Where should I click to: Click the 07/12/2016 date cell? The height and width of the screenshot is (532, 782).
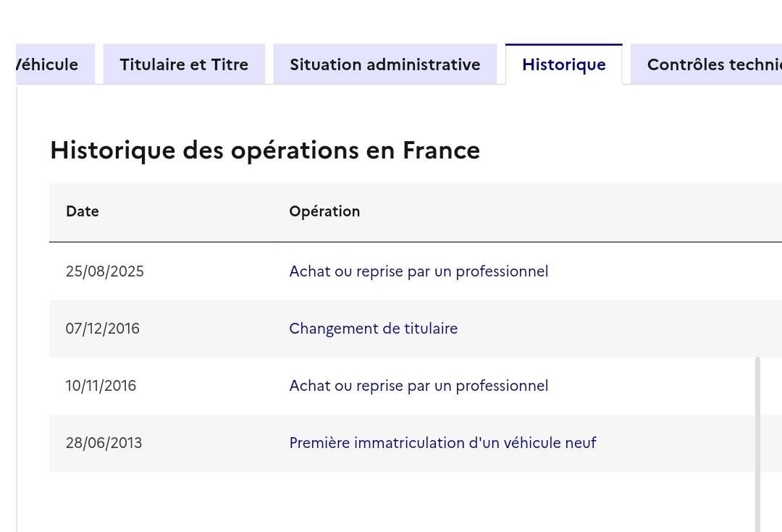[103, 329]
